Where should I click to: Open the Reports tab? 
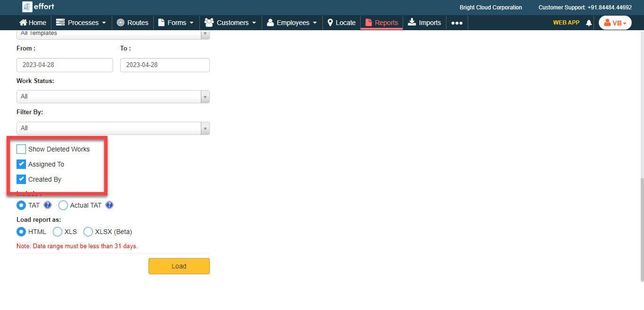click(x=381, y=23)
